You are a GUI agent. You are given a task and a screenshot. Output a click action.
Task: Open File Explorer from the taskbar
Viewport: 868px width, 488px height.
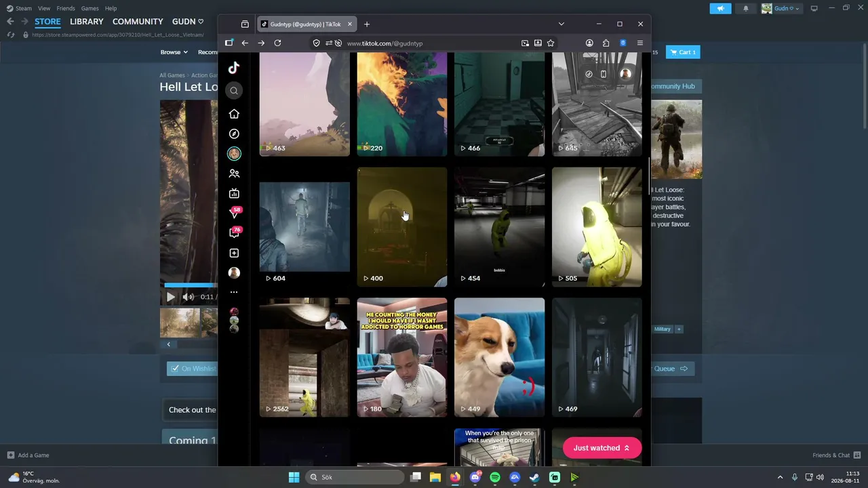(435, 477)
